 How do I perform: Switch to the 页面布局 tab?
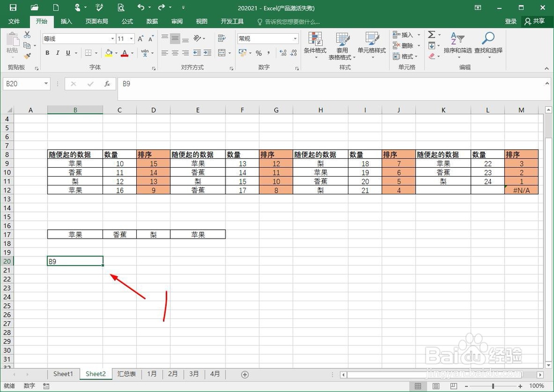96,22
